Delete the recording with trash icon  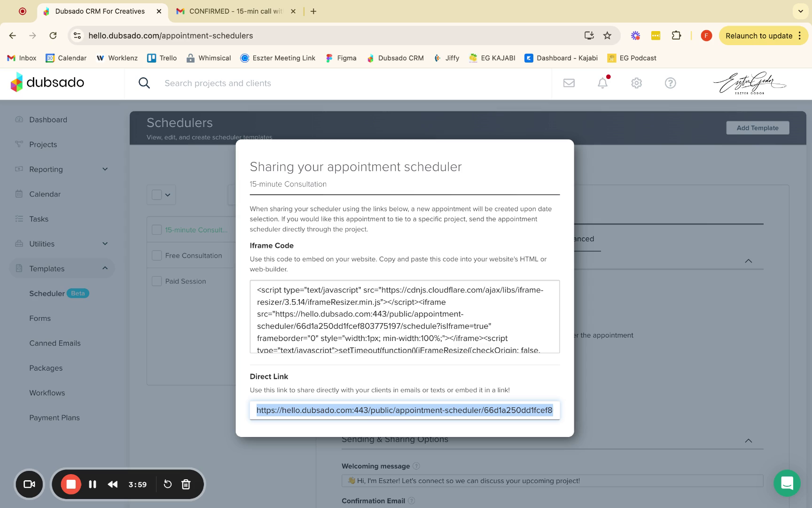coord(186,484)
